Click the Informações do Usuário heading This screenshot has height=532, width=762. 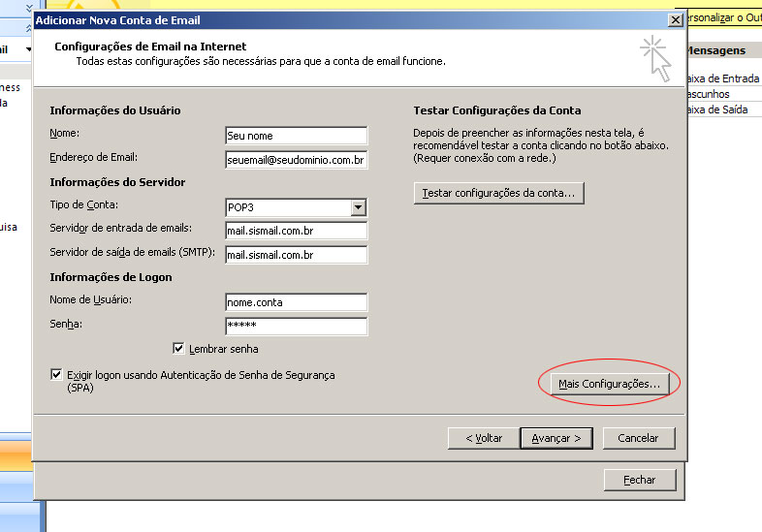point(115,110)
